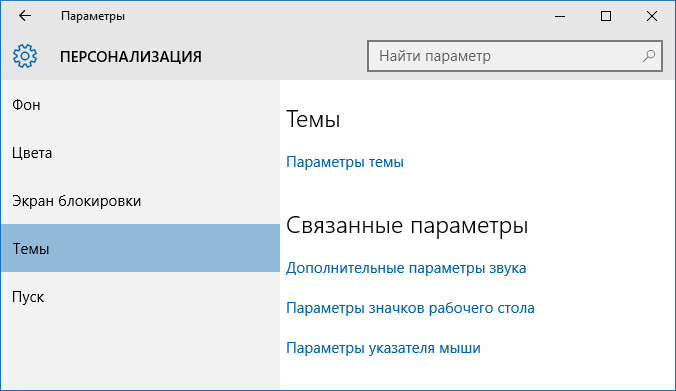676x391 pixels.
Task: Switch to Экран блокировки section
Action: tap(140, 201)
